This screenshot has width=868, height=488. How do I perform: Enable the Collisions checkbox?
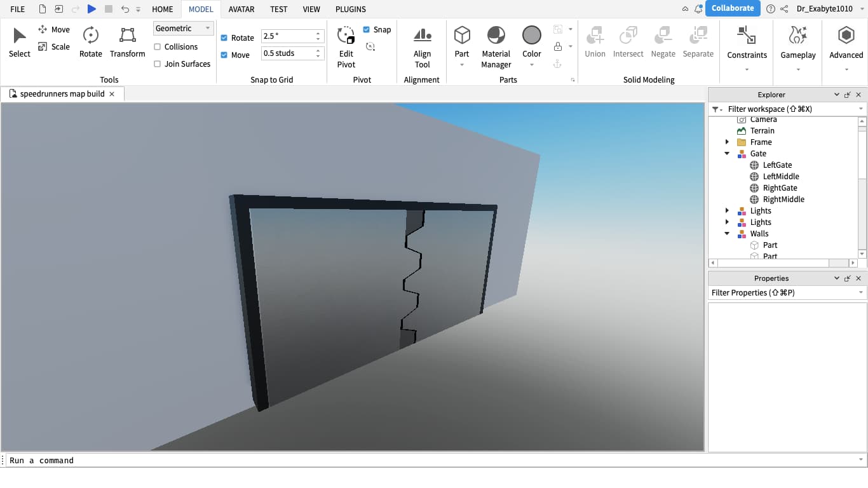pos(158,46)
